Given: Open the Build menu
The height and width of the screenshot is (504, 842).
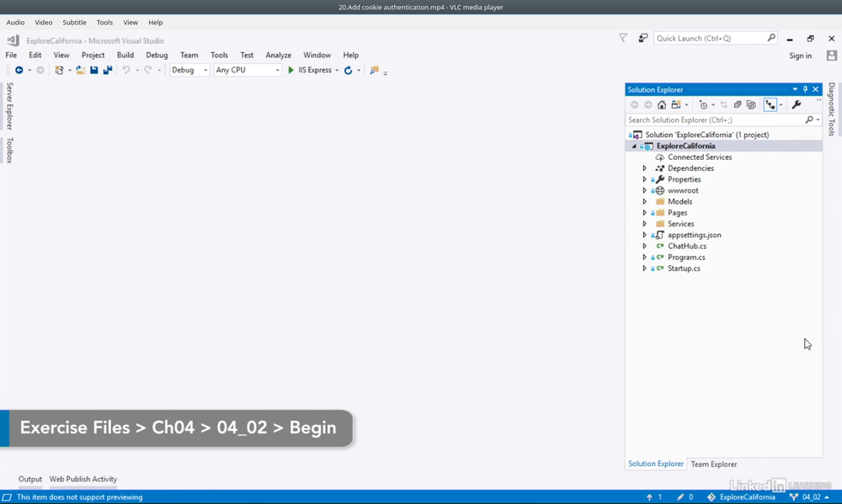Looking at the screenshot, I should pos(125,55).
